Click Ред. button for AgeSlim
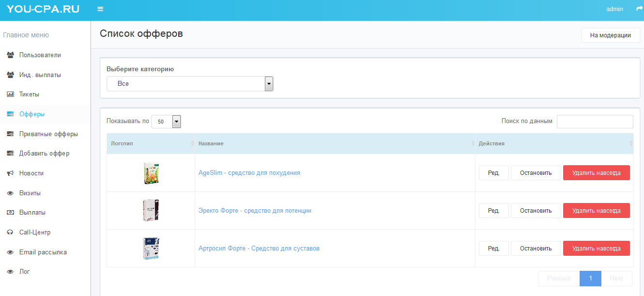644x296 pixels. click(x=494, y=173)
